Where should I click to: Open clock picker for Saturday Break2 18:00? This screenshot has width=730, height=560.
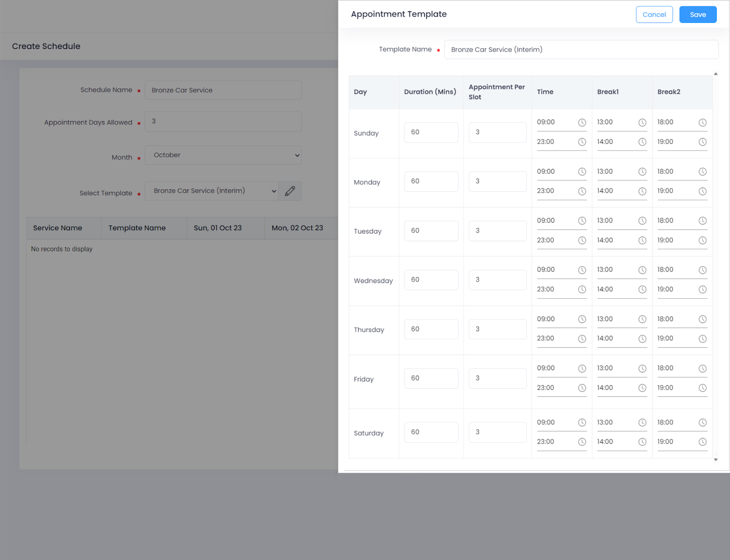click(x=702, y=423)
